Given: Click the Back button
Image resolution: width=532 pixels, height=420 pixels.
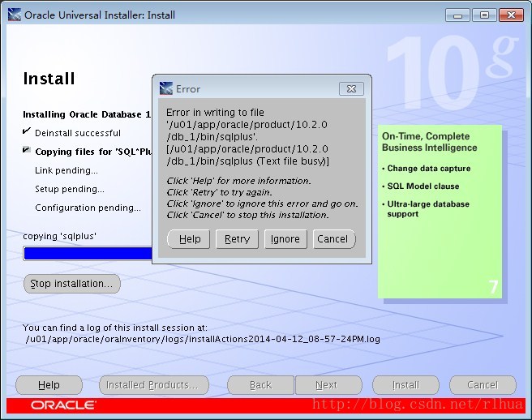Looking at the screenshot, I should [260, 385].
